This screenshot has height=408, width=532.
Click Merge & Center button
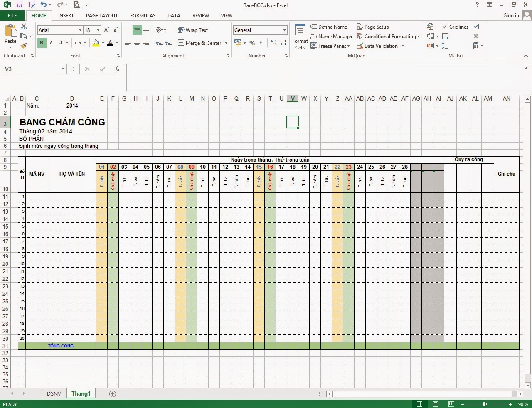pos(199,43)
